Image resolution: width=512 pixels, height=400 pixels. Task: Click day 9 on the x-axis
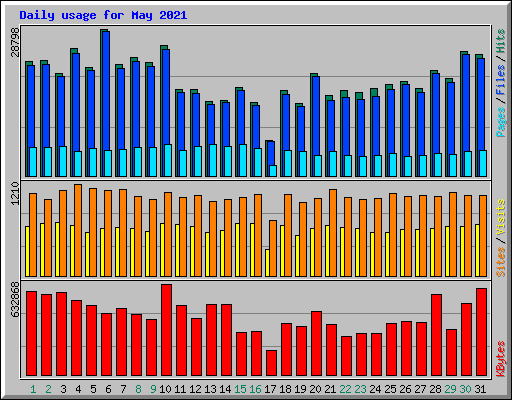153,389
